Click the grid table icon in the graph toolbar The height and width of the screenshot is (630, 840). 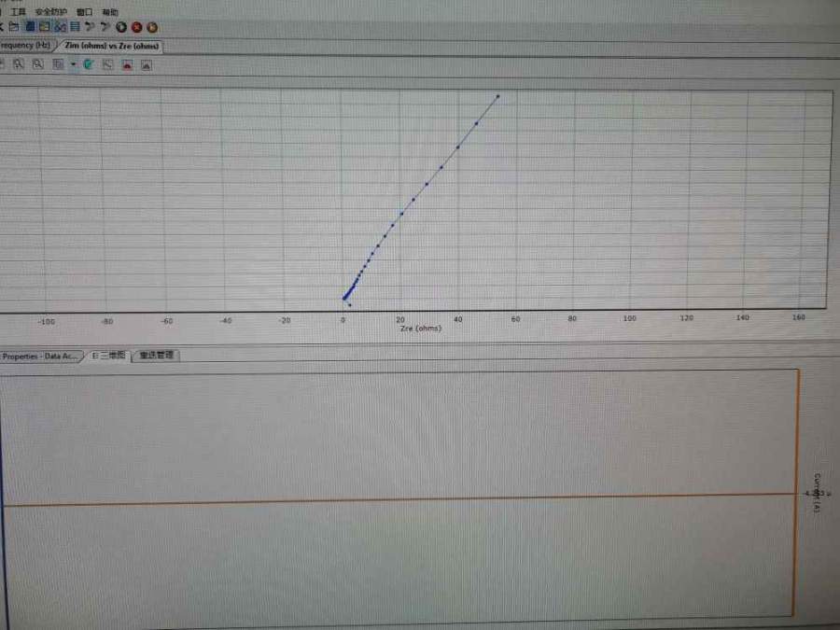[58, 64]
